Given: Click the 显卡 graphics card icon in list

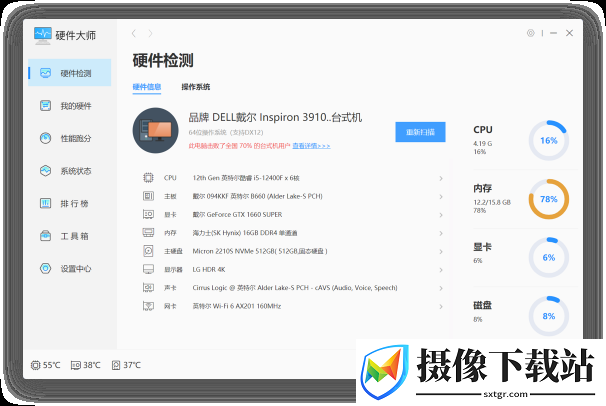Looking at the screenshot, I should [148, 214].
